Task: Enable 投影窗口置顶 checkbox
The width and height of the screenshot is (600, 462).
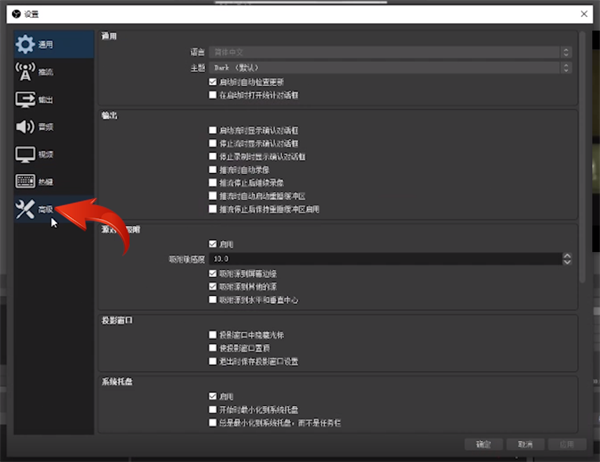Action: click(x=212, y=347)
